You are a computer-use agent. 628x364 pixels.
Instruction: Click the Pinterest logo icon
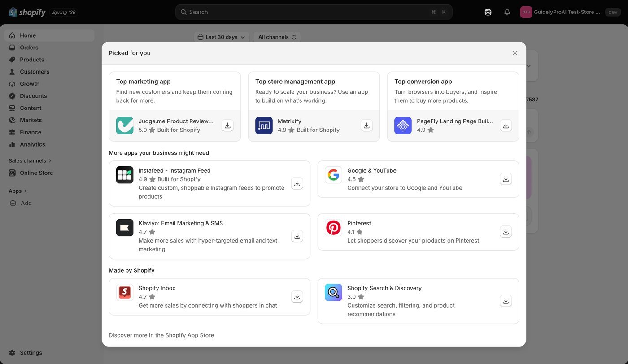pos(333,228)
